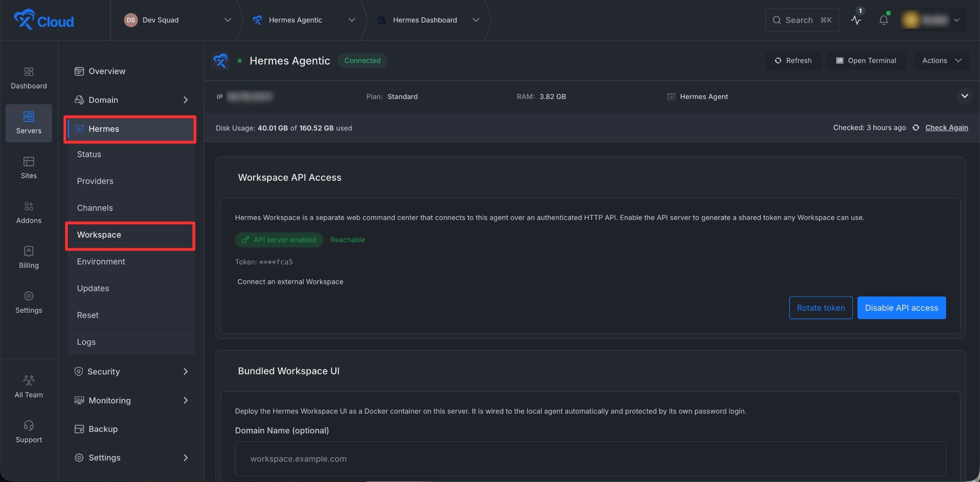Click the Hermes Agentic server logo icon
Screen dimensions: 980x482
tap(220, 61)
